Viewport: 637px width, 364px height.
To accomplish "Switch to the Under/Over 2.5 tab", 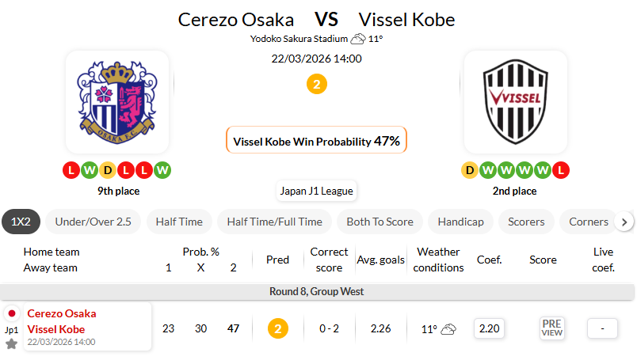I will pos(93,222).
